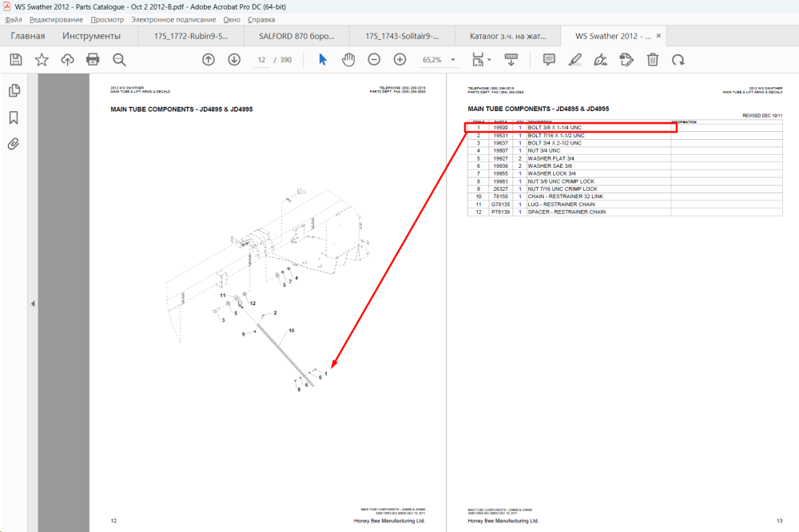799x532 pixels.
Task: Open attachments paperclip panel
Action: 14,144
